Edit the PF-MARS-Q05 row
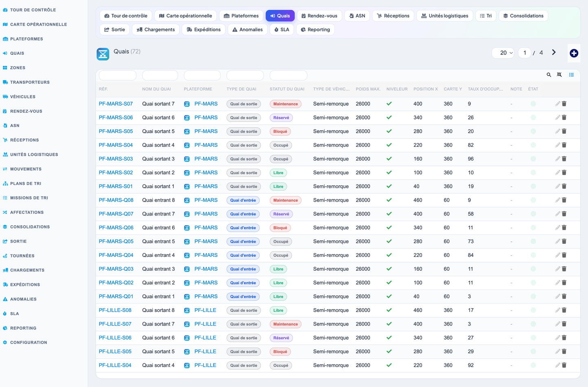Image resolution: width=588 pixels, height=387 pixels. (x=558, y=241)
